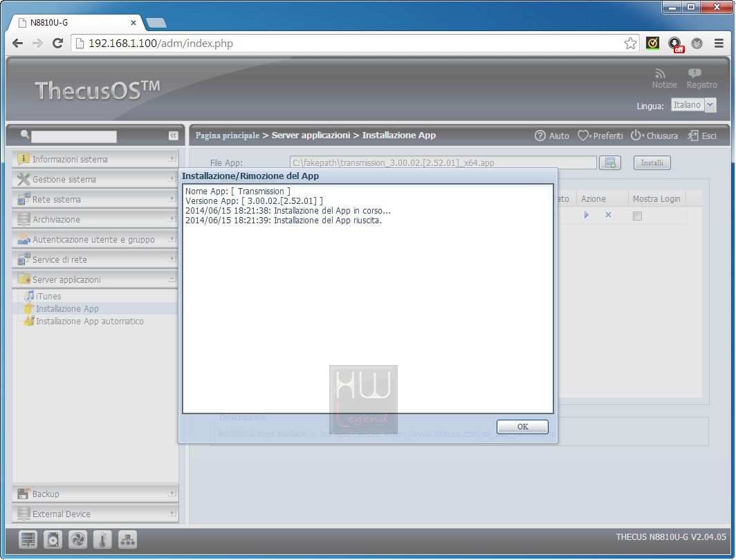736x560 pixels.
Task: Browse for an App file with the folder icon
Action: [610, 162]
